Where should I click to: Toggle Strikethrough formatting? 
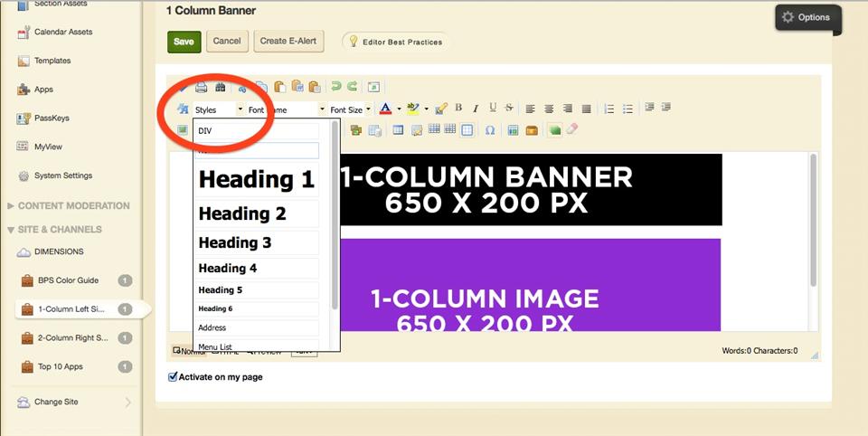point(509,108)
